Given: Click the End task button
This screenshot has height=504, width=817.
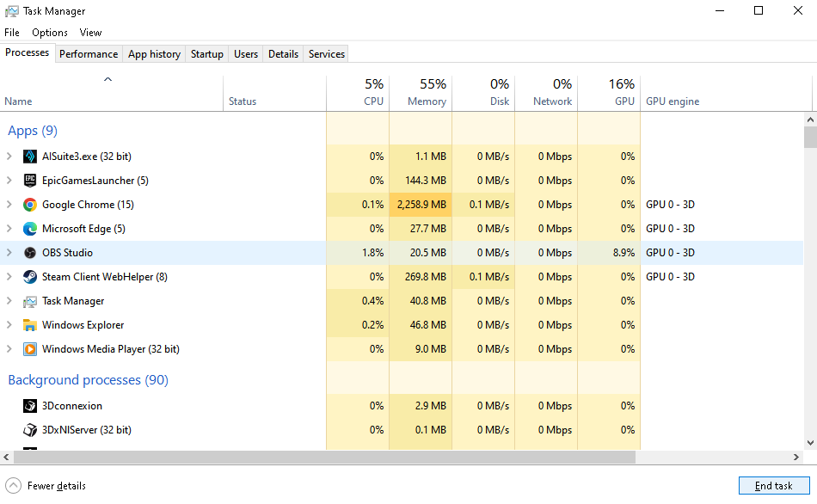Looking at the screenshot, I should [x=774, y=486].
